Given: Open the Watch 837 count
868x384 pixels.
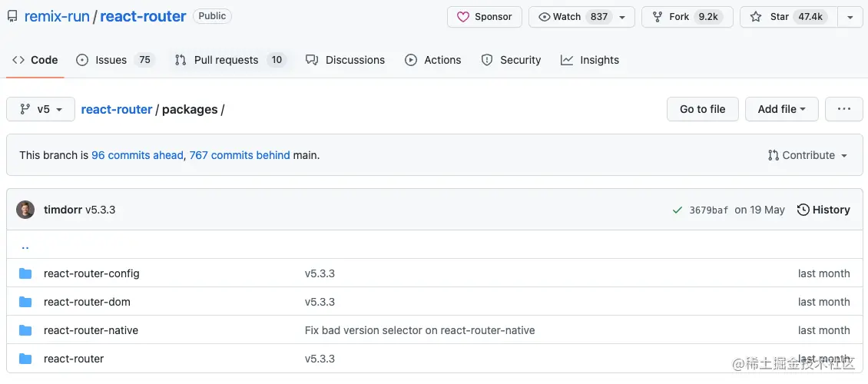Looking at the screenshot, I should click(x=599, y=17).
